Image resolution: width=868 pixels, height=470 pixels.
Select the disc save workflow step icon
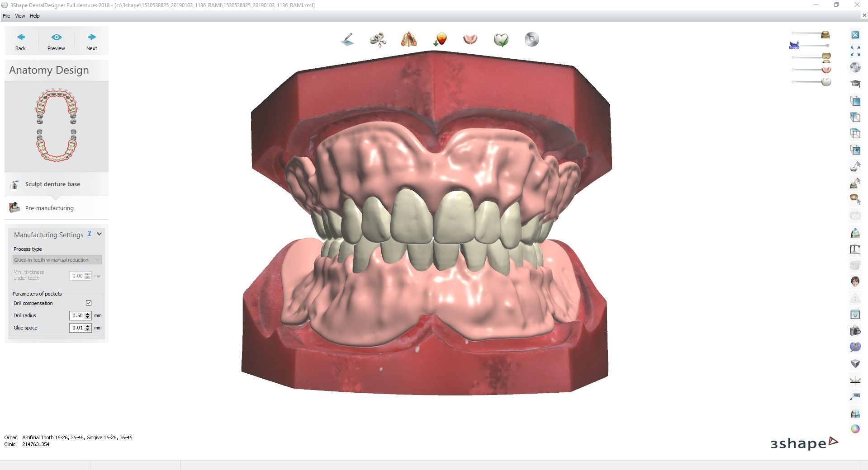pyautogui.click(x=532, y=40)
